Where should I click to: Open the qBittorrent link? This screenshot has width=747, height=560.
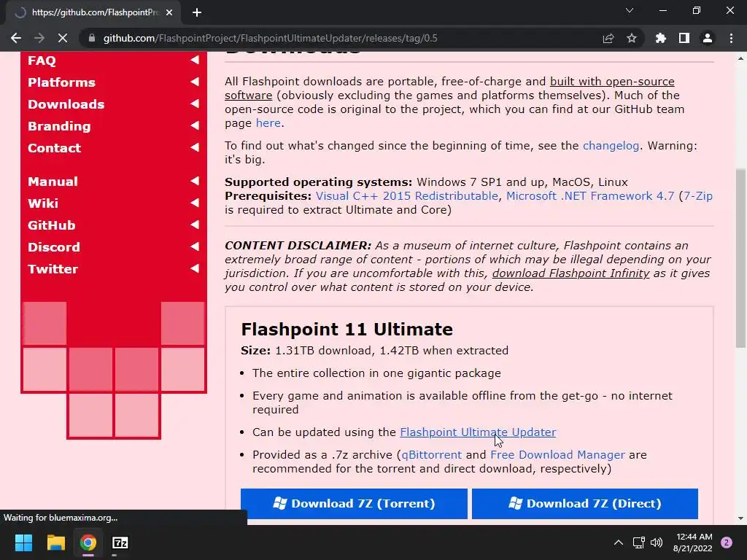coord(432,455)
